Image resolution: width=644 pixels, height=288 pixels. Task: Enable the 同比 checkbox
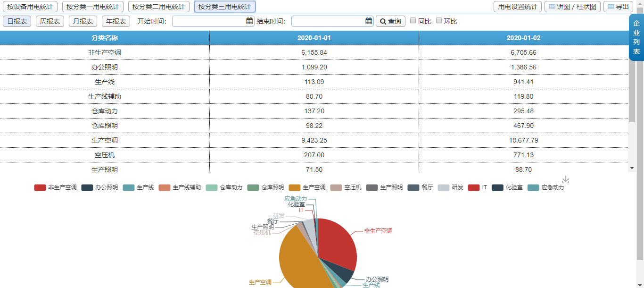413,20
